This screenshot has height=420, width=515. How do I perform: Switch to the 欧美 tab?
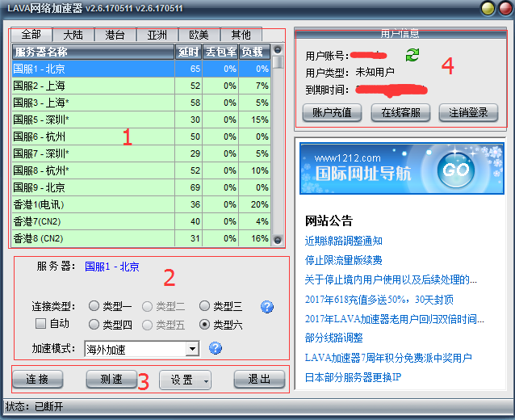click(199, 35)
